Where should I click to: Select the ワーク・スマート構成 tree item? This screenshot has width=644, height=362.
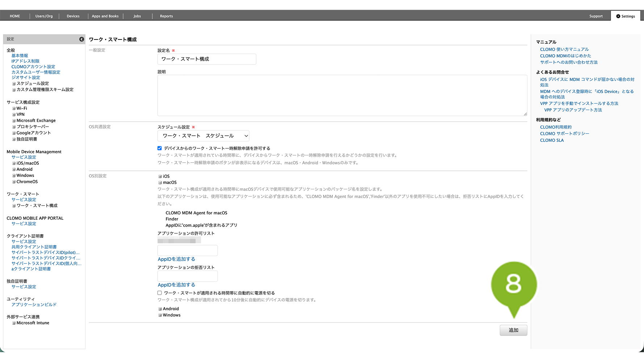(x=37, y=206)
